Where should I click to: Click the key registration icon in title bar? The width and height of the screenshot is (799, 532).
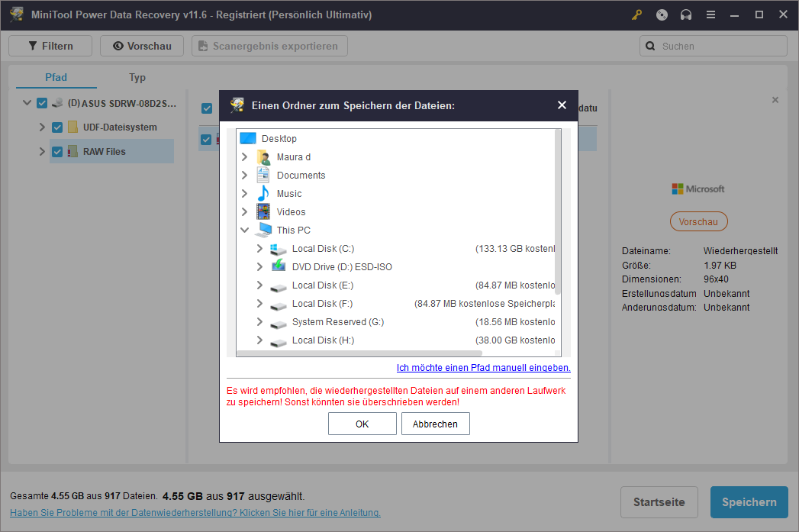[637, 15]
